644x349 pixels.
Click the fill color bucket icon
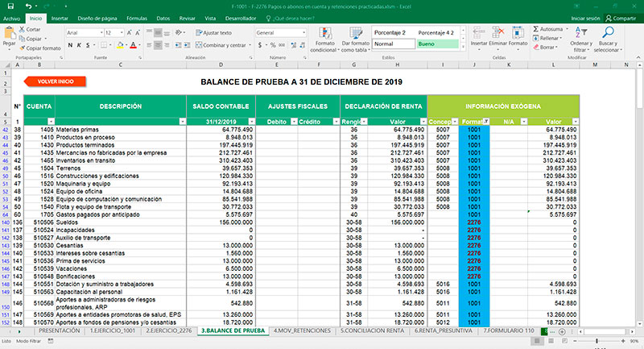coord(120,45)
